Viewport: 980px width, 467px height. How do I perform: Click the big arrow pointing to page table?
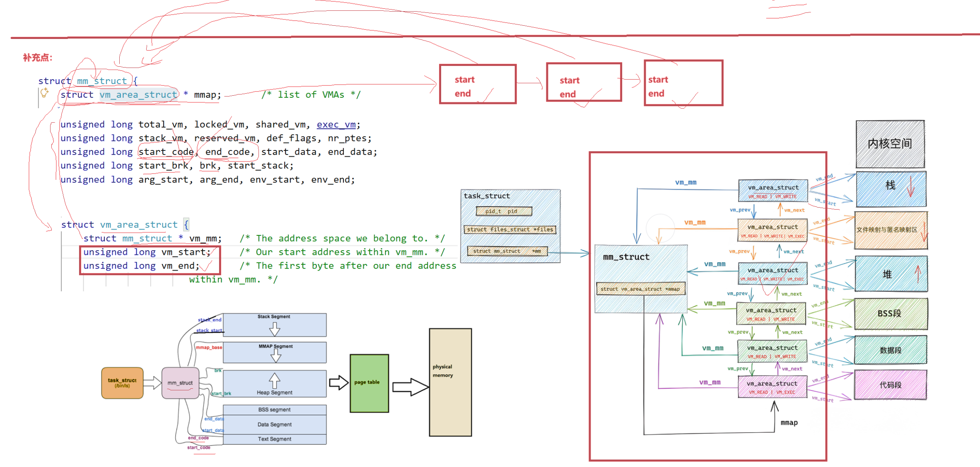338,382
